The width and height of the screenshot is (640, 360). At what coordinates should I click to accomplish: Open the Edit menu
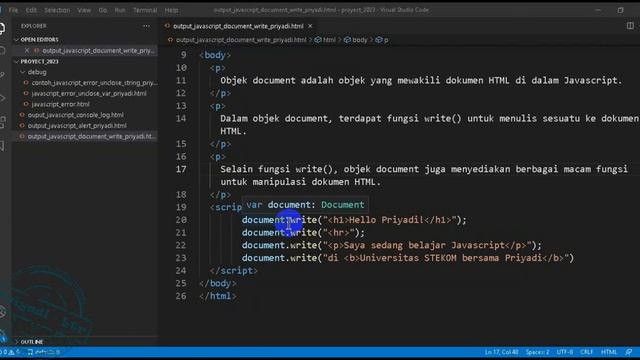point(31,10)
